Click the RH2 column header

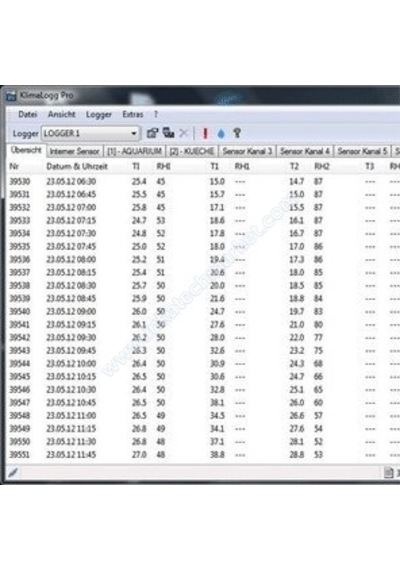click(322, 166)
